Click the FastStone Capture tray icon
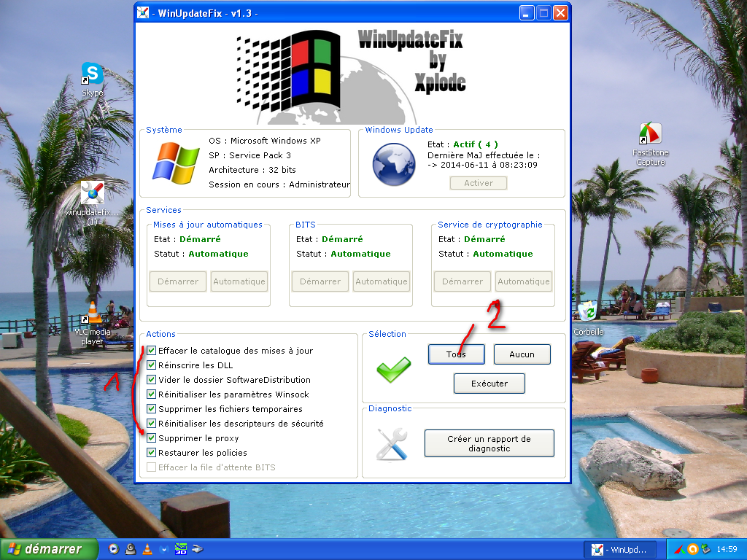 679,549
